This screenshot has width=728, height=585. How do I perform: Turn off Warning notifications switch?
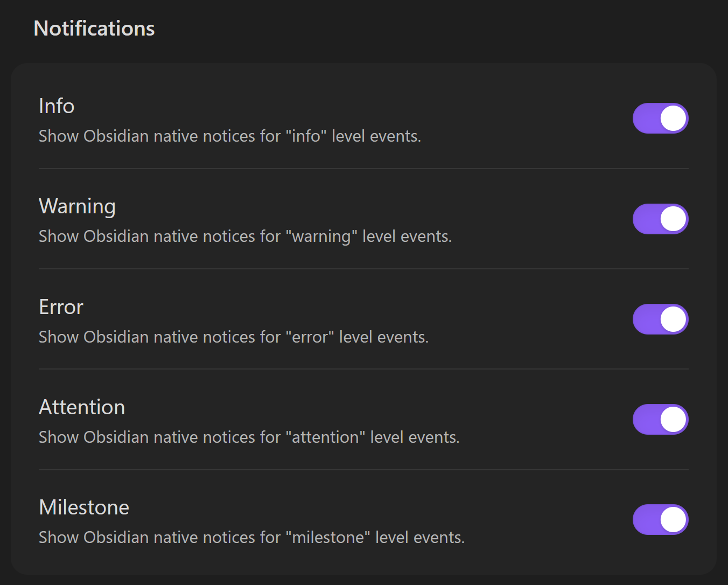coord(660,219)
